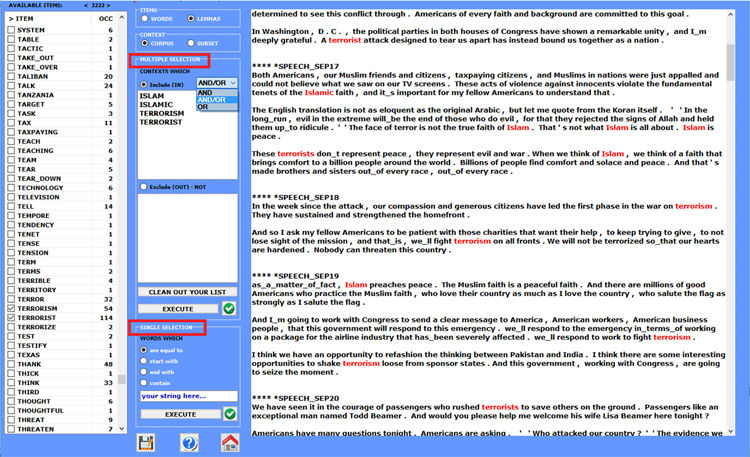Click EXECUTE under single selection

(x=180, y=414)
